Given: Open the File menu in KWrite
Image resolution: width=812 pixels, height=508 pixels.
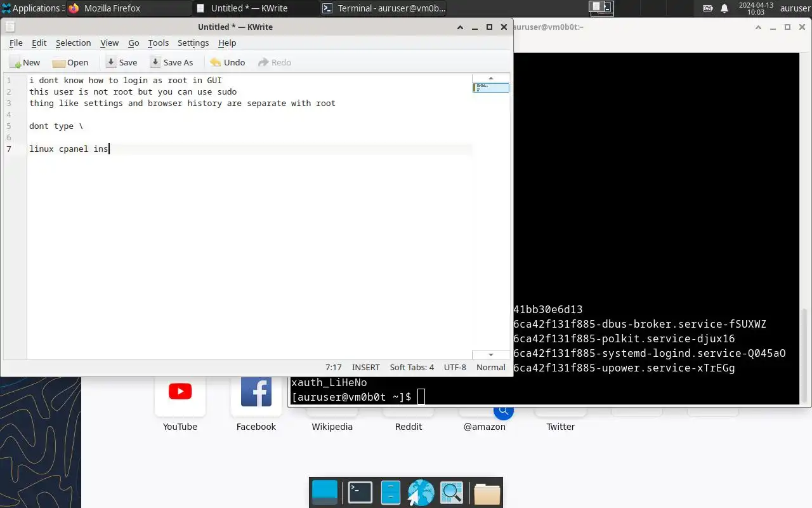Looking at the screenshot, I should [x=16, y=43].
